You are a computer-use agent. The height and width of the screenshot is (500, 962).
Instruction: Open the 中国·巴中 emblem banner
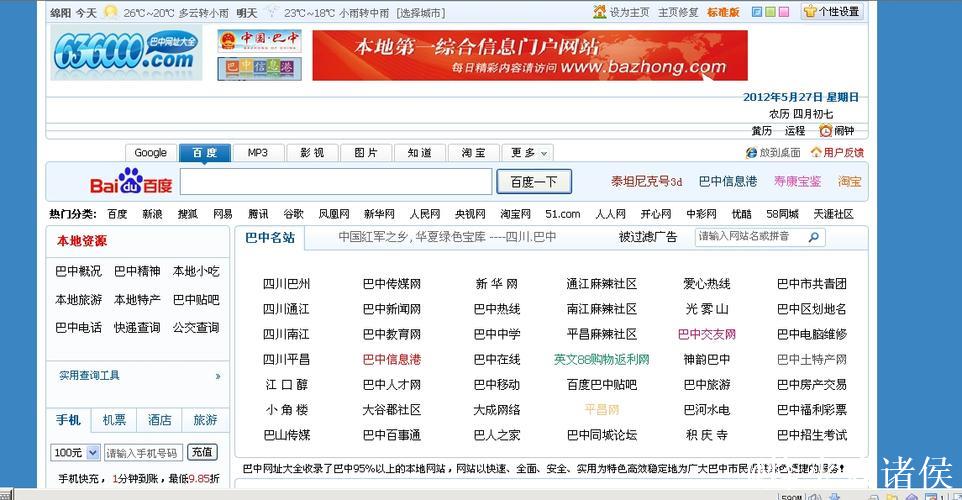pos(260,41)
